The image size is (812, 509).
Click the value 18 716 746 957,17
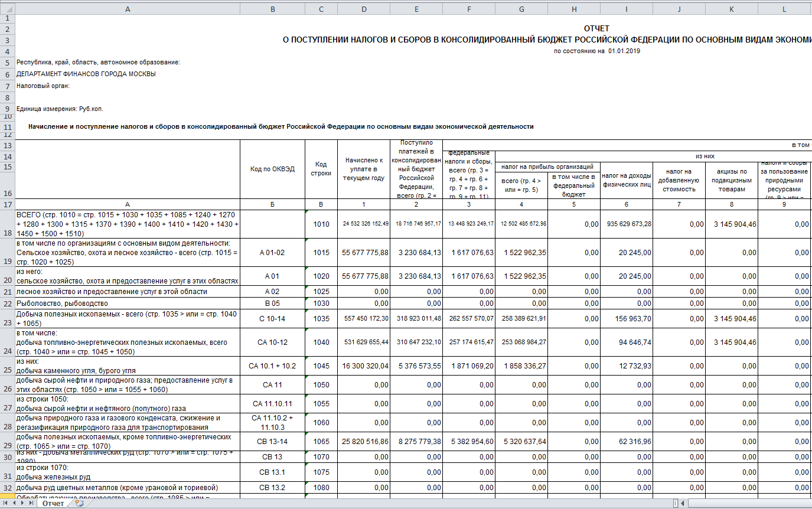[x=418, y=224]
